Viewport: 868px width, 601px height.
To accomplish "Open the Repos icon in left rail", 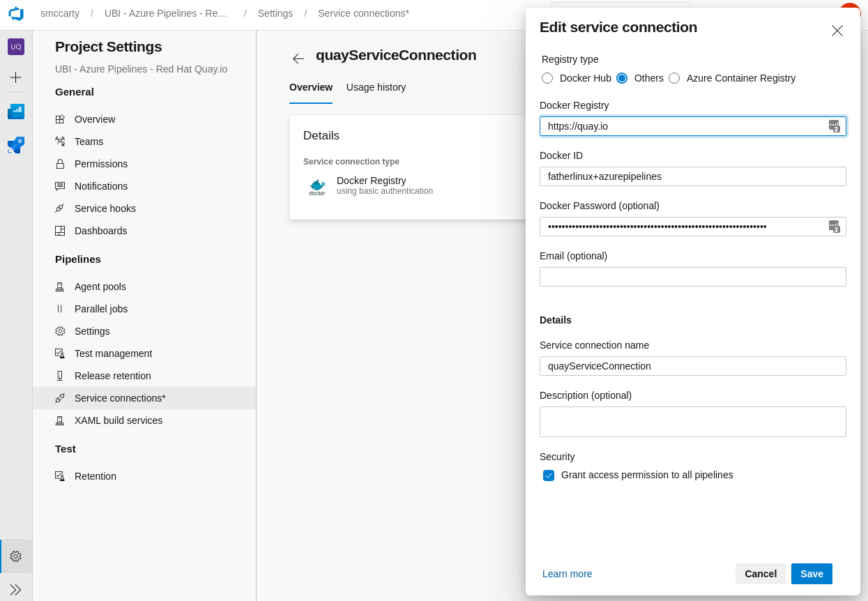I will coord(16,145).
